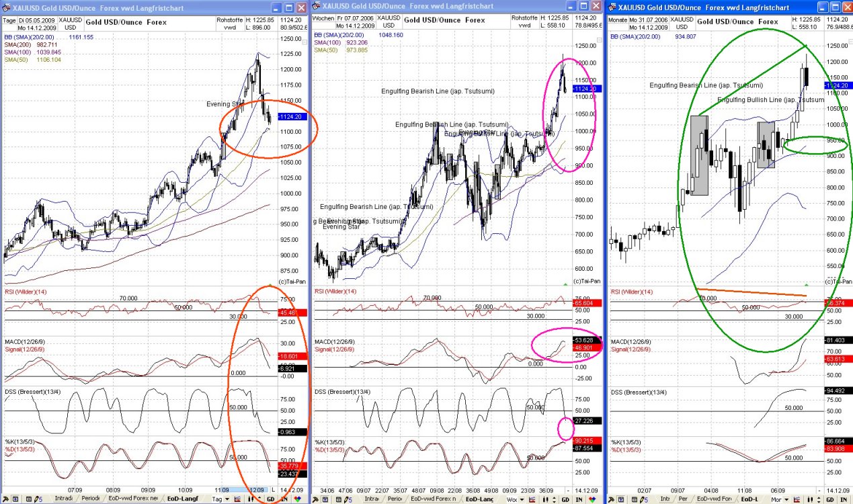Toggle the Mo monthly timeframe on the right chart
The image size is (853, 504).
tap(777, 500)
